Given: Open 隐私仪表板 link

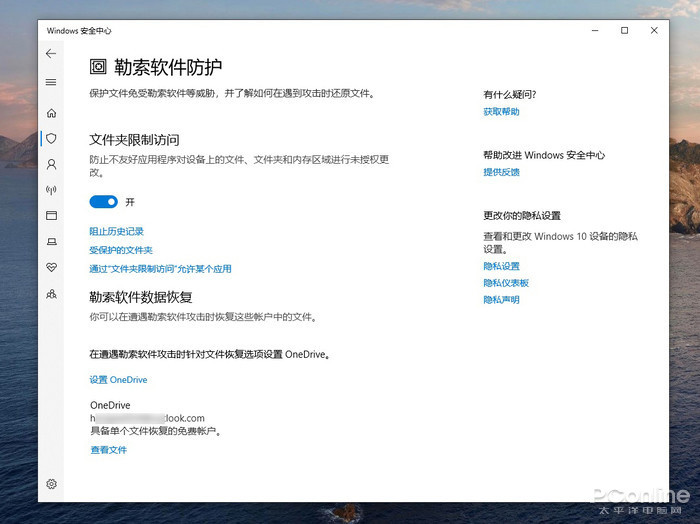Looking at the screenshot, I should pos(506,283).
